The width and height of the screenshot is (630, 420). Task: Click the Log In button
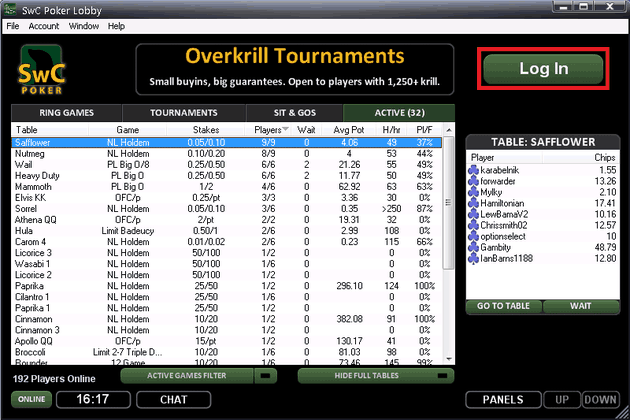point(543,69)
